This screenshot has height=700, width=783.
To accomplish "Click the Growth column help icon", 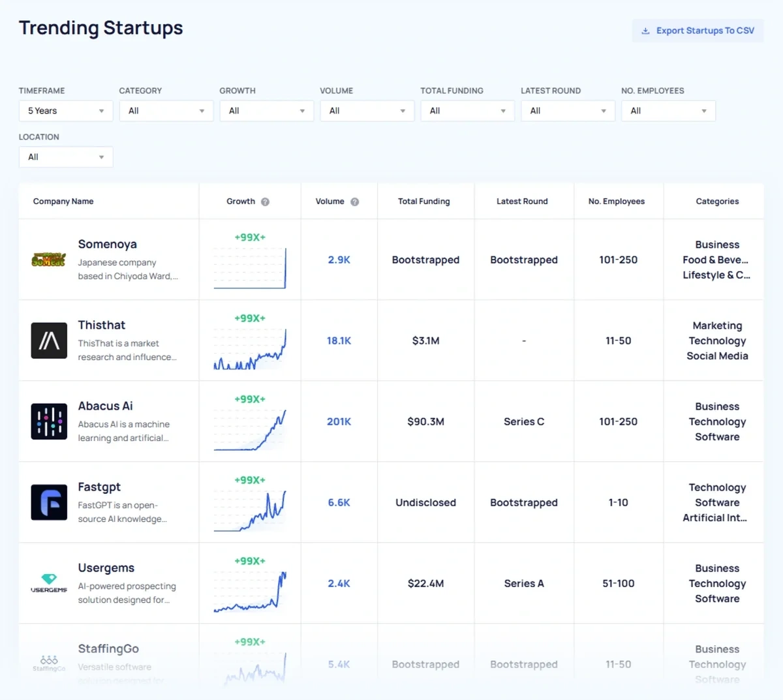I will point(265,202).
